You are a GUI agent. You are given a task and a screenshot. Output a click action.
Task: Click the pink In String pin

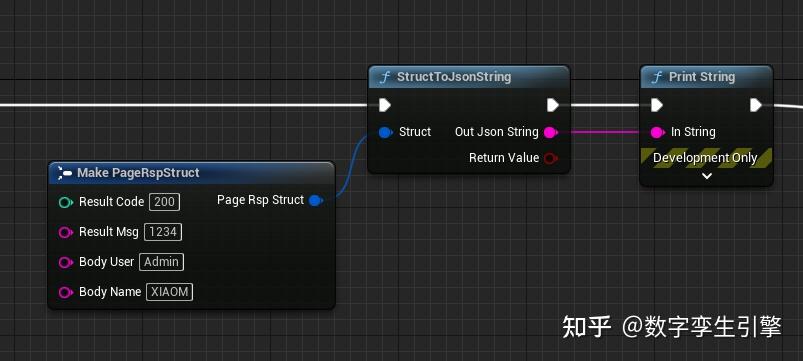(658, 132)
